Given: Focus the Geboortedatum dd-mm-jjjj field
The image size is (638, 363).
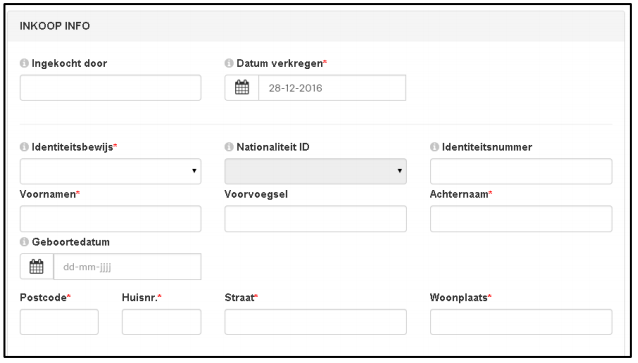Looking at the screenshot, I should tap(127, 267).
